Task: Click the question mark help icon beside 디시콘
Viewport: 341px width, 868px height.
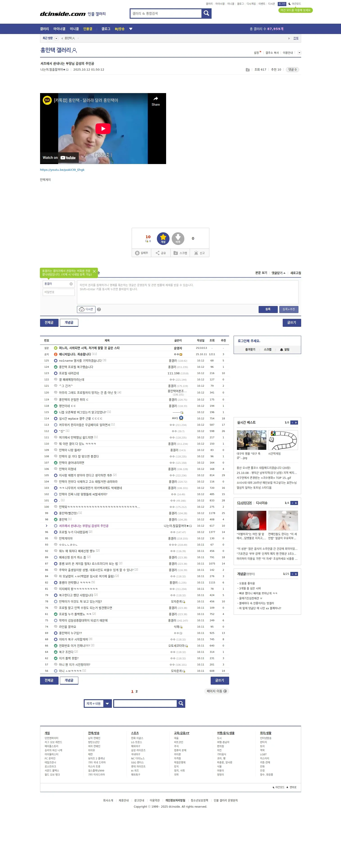Action: [99, 309]
